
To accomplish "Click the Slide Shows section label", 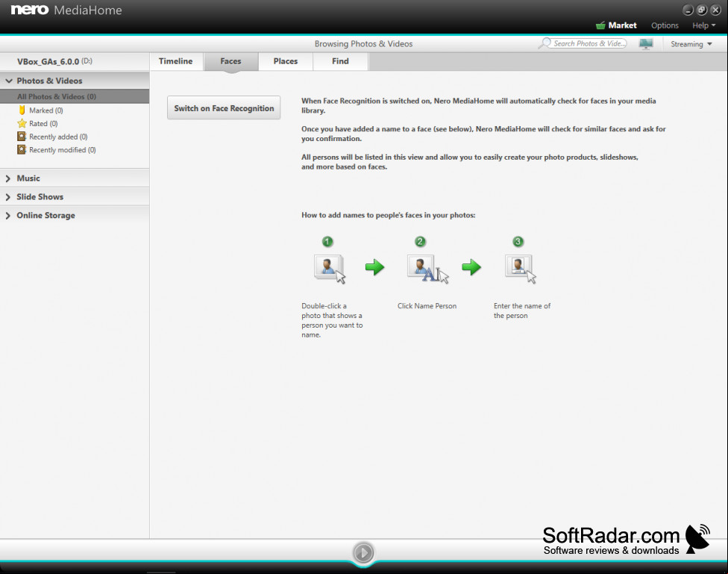I will click(40, 197).
